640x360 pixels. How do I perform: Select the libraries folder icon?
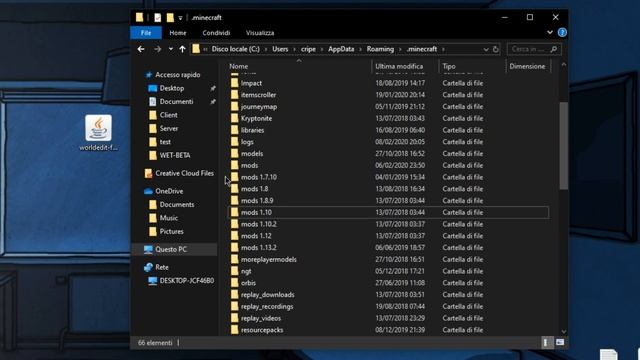click(234, 130)
